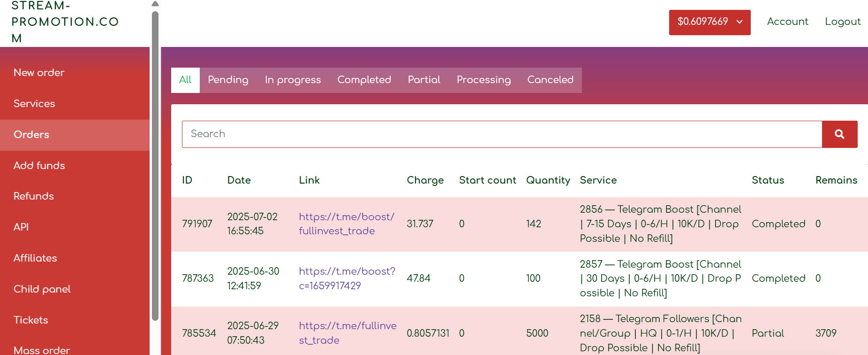868x355 pixels.
Task: Open the Account page link
Action: (x=787, y=22)
